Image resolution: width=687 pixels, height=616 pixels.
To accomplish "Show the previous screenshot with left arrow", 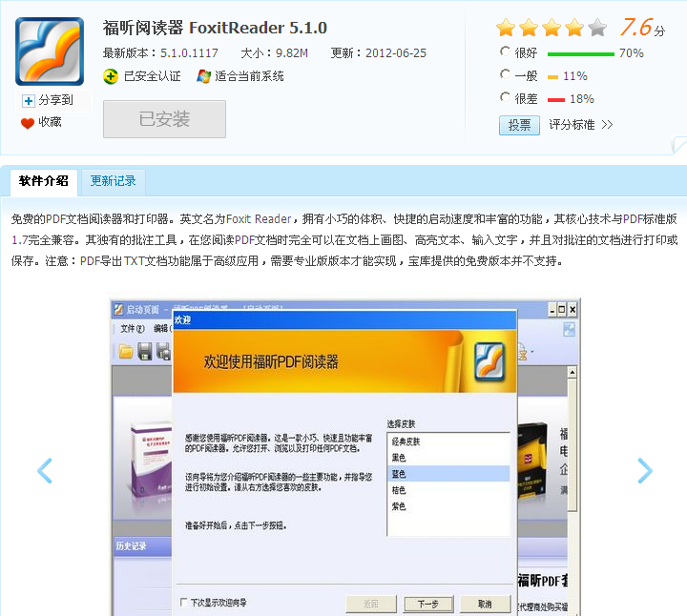I will click(44, 470).
